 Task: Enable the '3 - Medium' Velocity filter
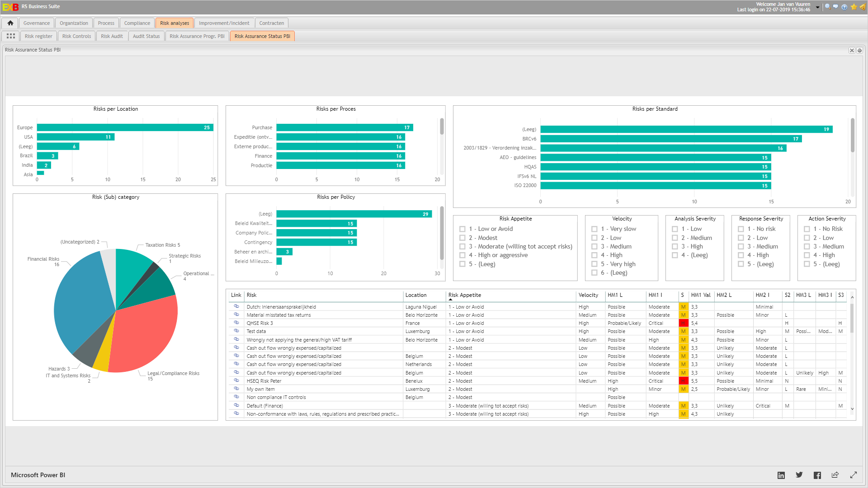[594, 246]
